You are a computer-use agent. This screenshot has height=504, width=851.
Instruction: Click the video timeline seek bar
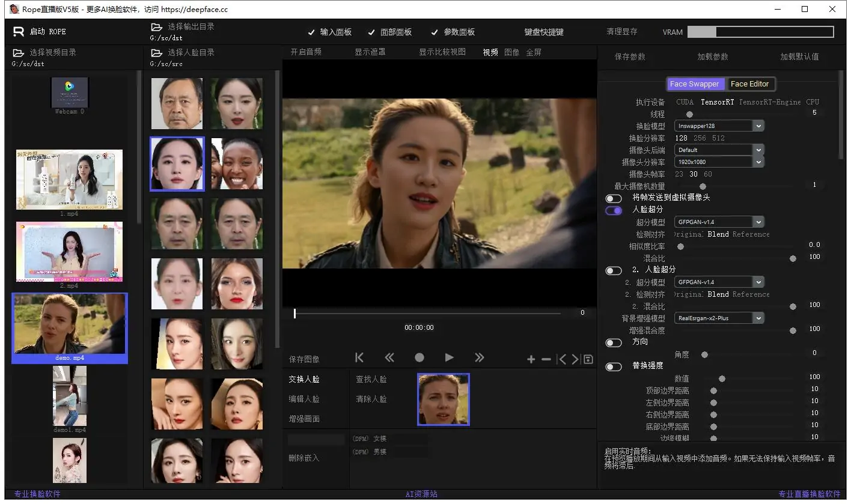pyautogui.click(x=427, y=314)
